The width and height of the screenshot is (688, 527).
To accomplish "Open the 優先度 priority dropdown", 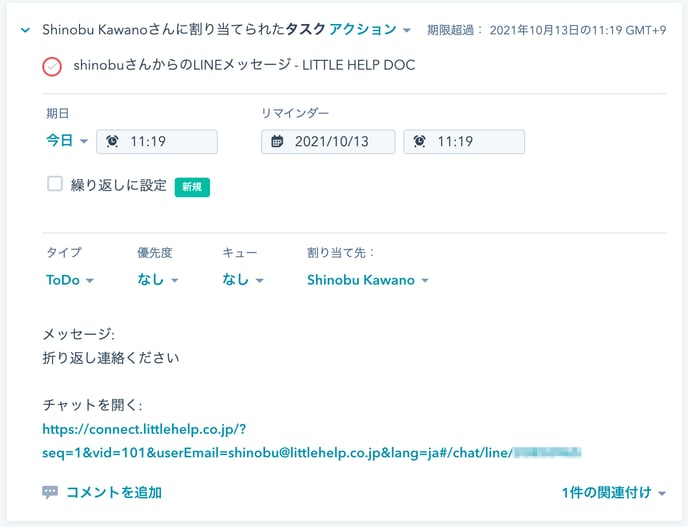I will 158,280.
